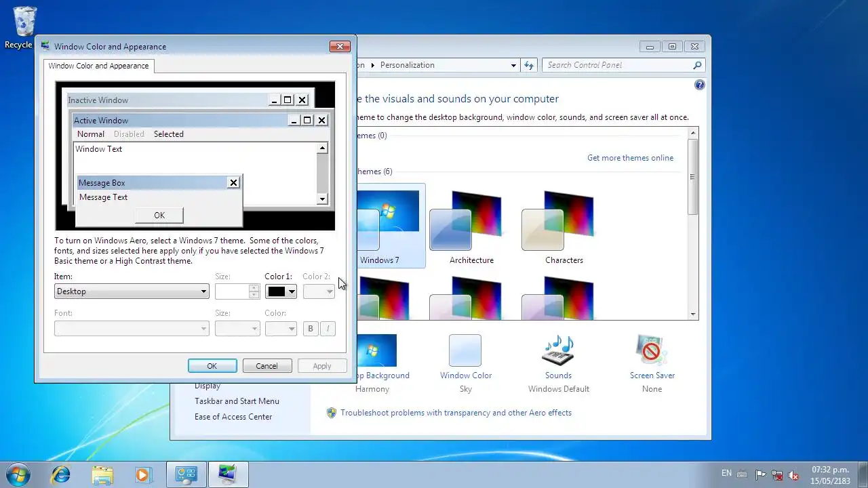Click Selected menu in preview window
Screen dimensions: 868x488
[169, 134]
